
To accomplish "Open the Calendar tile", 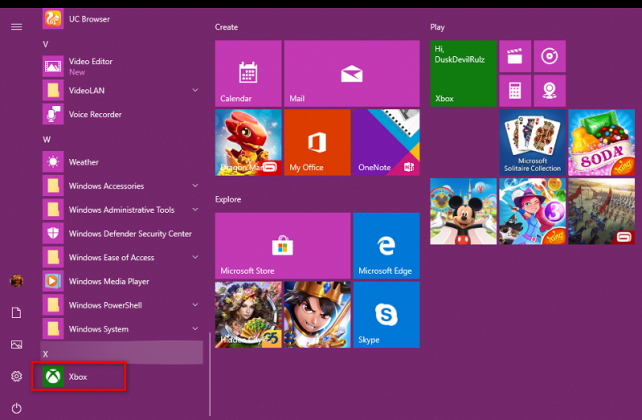I will 248,73.
